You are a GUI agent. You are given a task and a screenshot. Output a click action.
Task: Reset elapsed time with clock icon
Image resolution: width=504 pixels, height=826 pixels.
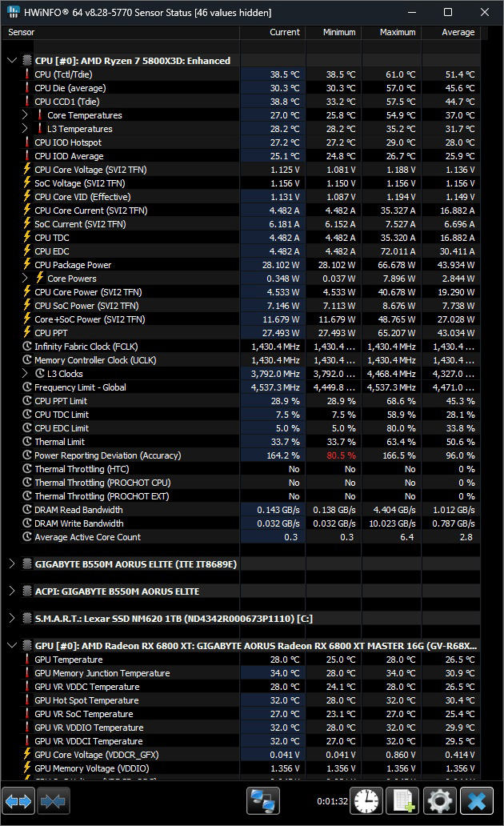366,800
